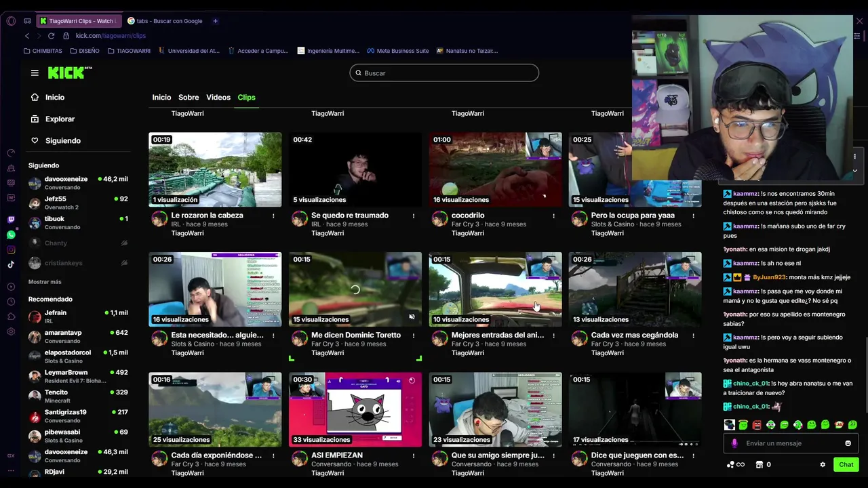Screen dimensions: 868x488
Task: Open 'Le rozaron la cabeza' clip thumbnail
Action: [x=215, y=169]
